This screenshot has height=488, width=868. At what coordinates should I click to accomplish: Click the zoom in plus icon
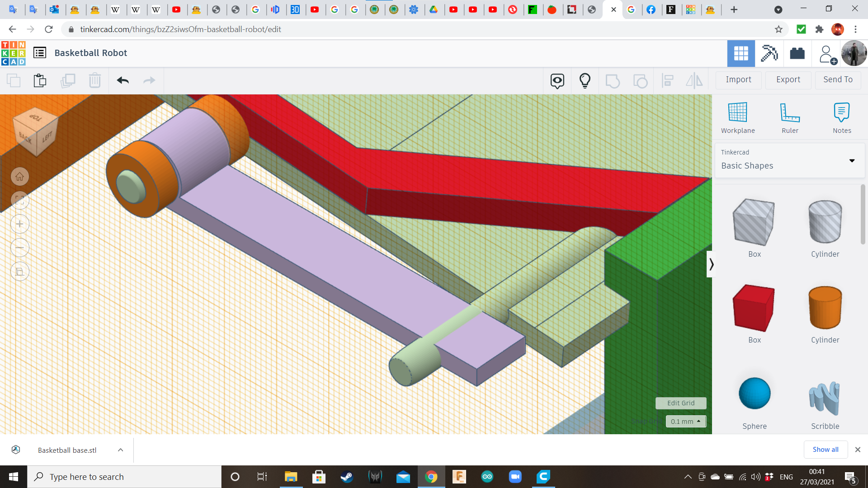coord(20,224)
